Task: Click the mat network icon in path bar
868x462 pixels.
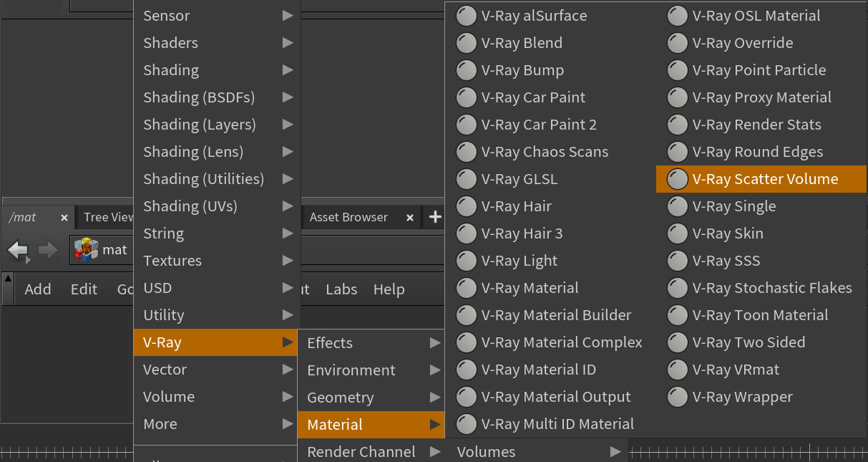Action: tap(87, 250)
